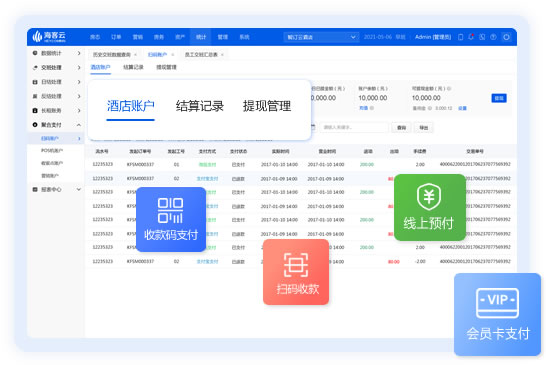Click the 会员卡支付 VIP card tile

(498, 314)
